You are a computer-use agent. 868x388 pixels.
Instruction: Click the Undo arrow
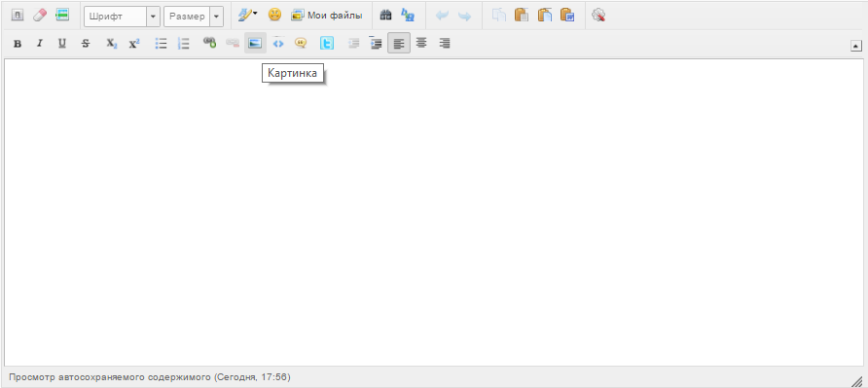(442, 16)
